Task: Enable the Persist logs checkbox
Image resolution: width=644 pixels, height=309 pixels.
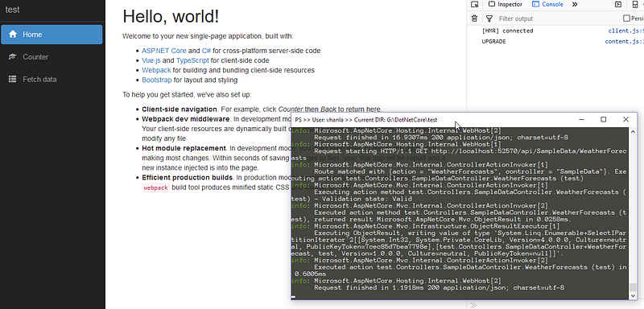Action: point(626,18)
